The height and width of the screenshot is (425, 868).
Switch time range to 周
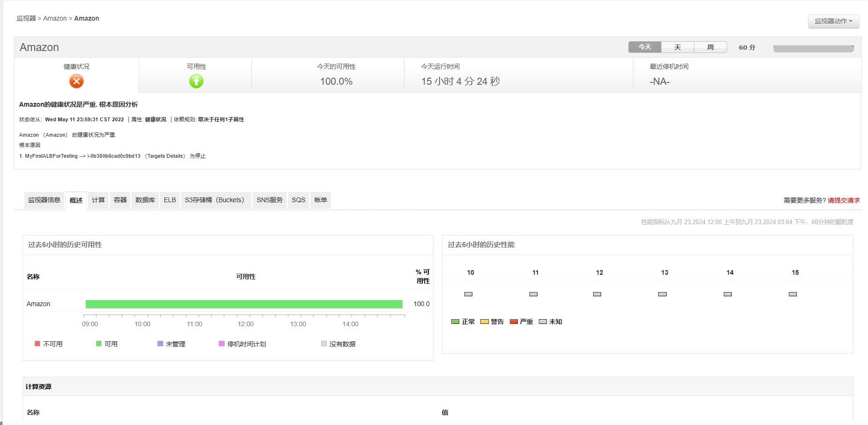pos(710,47)
